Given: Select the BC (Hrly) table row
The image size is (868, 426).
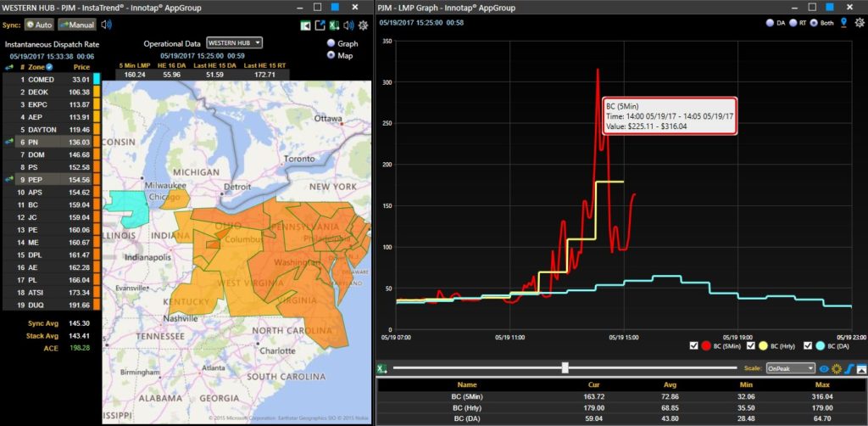Looking at the screenshot, I should [x=621, y=408].
